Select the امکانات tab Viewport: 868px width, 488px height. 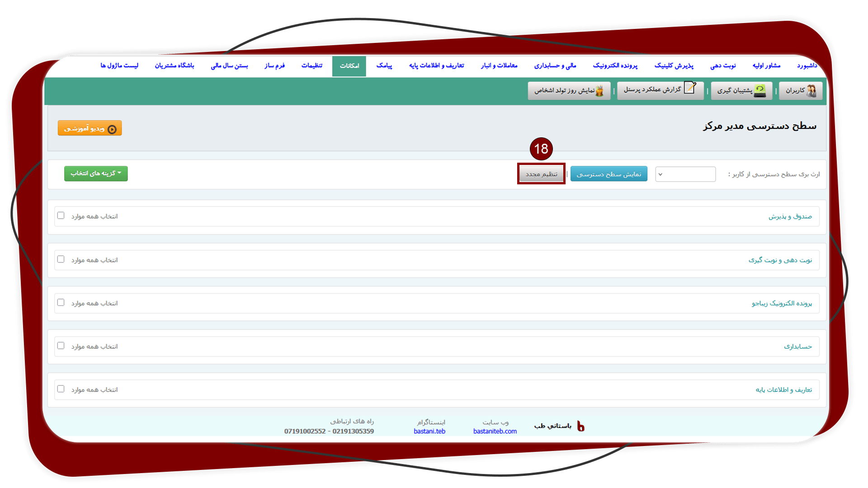tap(349, 66)
